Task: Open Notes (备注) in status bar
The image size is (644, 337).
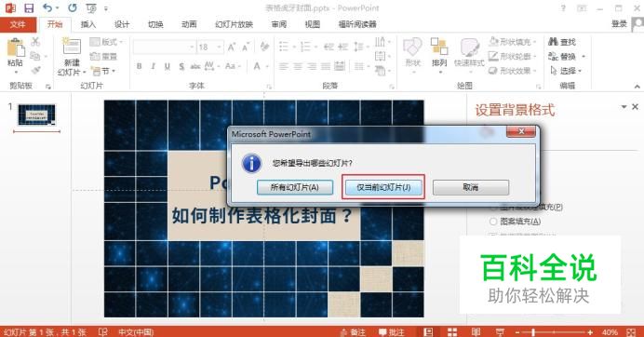Action: 353,332
